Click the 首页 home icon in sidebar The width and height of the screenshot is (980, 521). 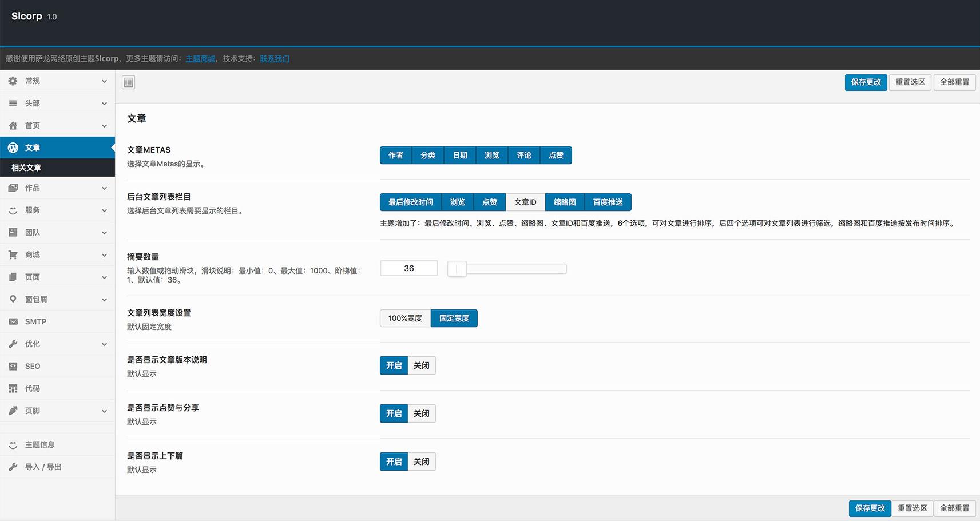[x=13, y=125]
